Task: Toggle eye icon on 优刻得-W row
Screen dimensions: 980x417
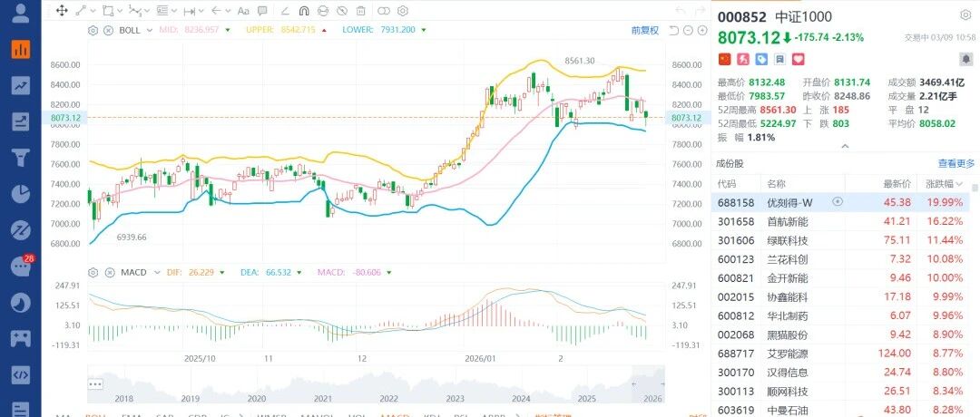Action: coord(838,201)
